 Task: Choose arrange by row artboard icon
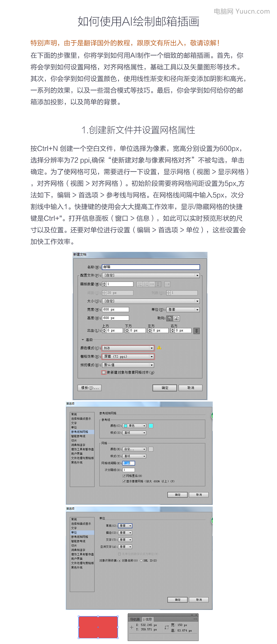152,284
